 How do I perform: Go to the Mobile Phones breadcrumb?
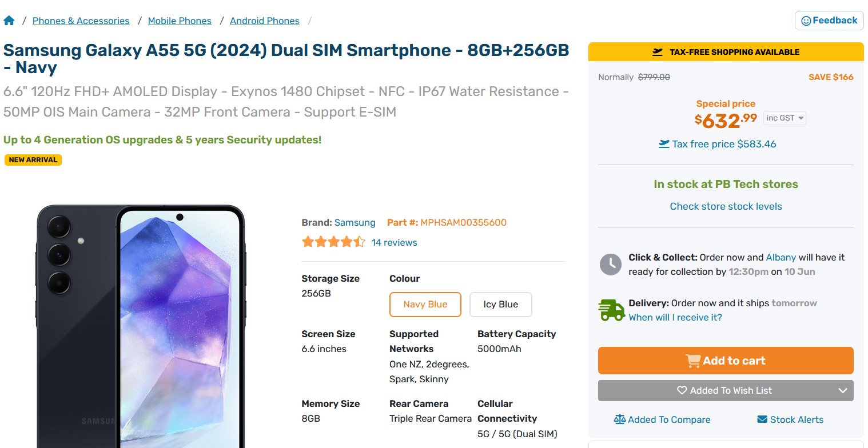180,21
